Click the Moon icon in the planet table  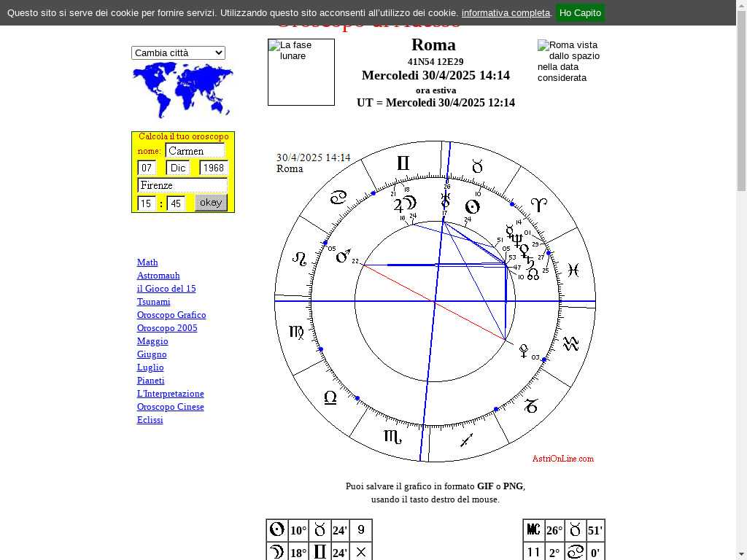(276, 553)
